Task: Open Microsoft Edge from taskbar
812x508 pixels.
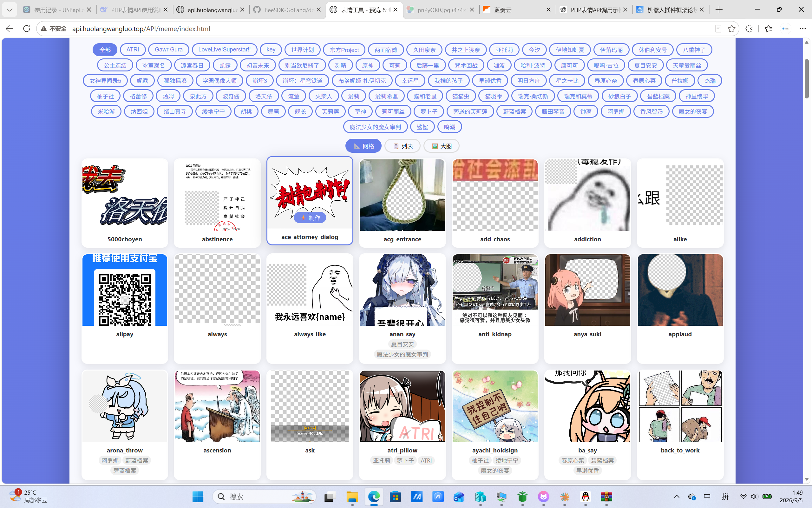Action: pos(374,497)
